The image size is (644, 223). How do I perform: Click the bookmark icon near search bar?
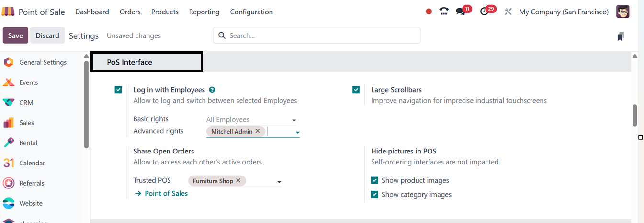[x=621, y=36]
